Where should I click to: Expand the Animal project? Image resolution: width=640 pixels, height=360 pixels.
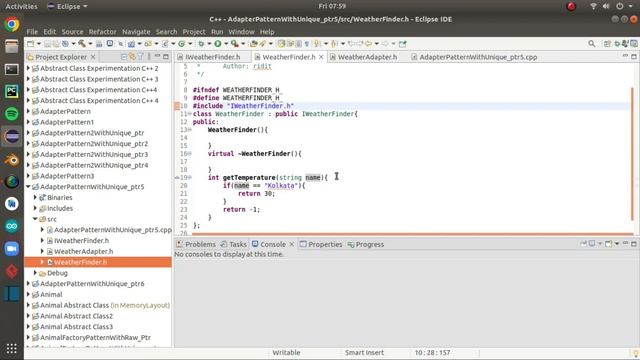28,294
